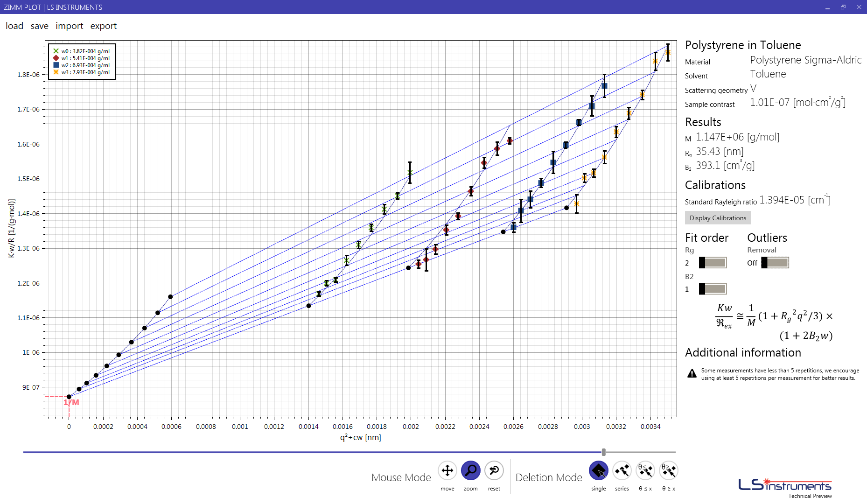
Task: Click the x-axis label q²+cw [nm]
Action: coord(360,438)
